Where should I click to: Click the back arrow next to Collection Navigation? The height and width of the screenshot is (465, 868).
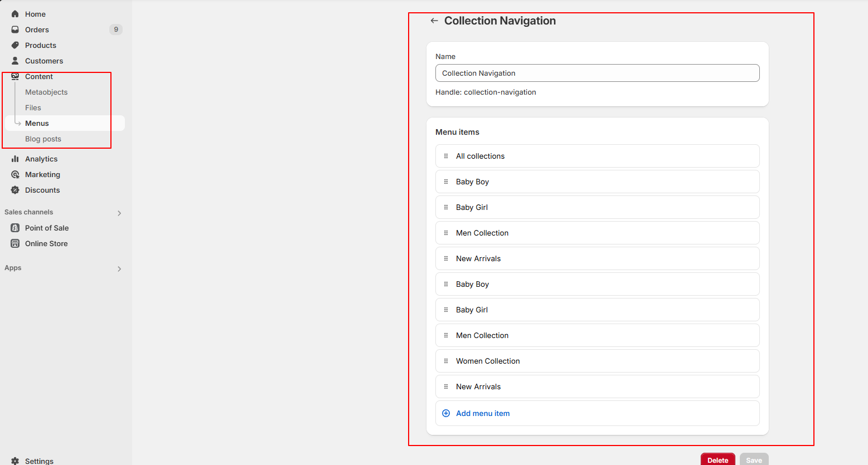(x=434, y=20)
